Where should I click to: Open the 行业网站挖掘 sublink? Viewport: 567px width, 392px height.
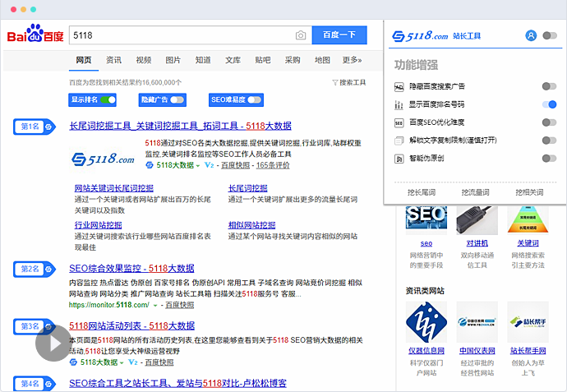point(98,225)
